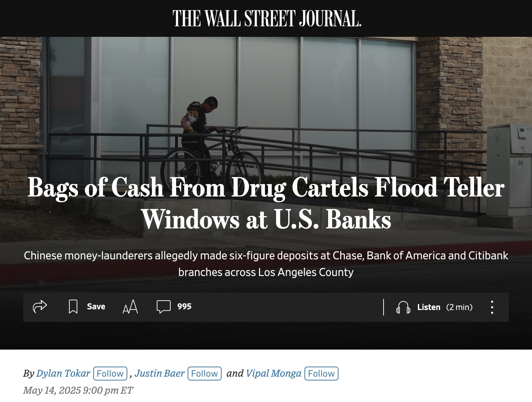The height and width of the screenshot is (402, 532).
Task: Click the headphones Listen icon
Action: tap(403, 307)
